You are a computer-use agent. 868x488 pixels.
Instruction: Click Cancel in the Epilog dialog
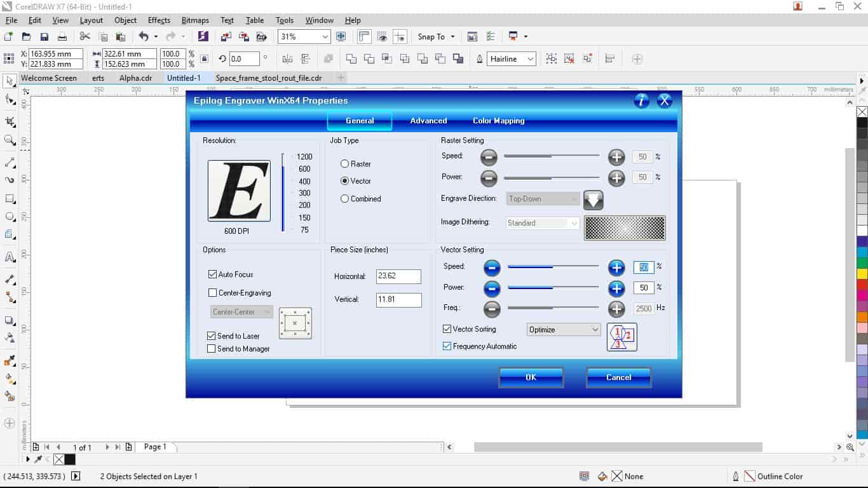(x=618, y=377)
